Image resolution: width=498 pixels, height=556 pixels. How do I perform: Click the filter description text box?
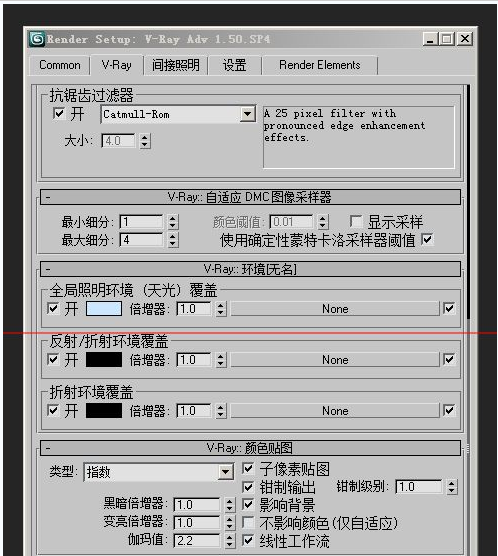coord(359,137)
